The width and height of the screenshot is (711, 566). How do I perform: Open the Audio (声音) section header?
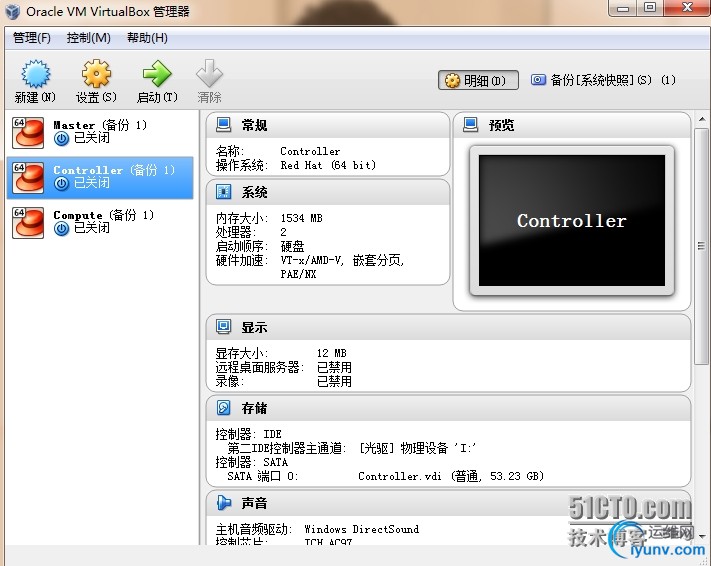(448, 503)
